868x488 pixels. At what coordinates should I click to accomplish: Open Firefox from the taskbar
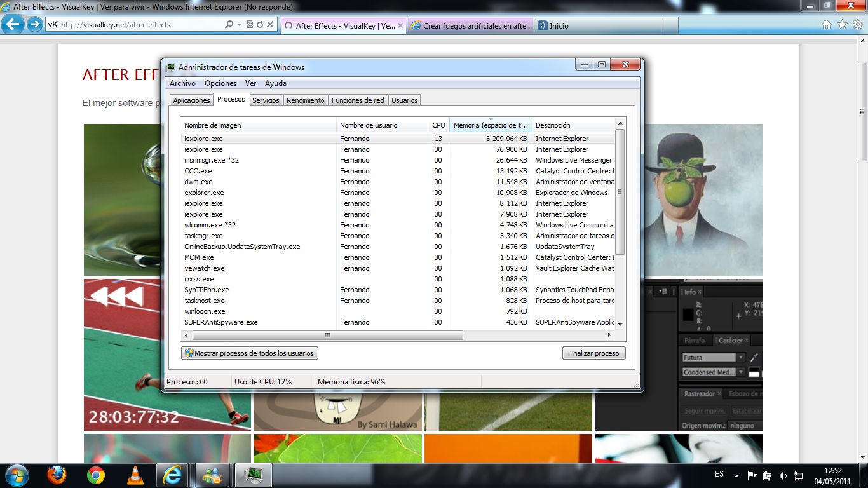57,475
